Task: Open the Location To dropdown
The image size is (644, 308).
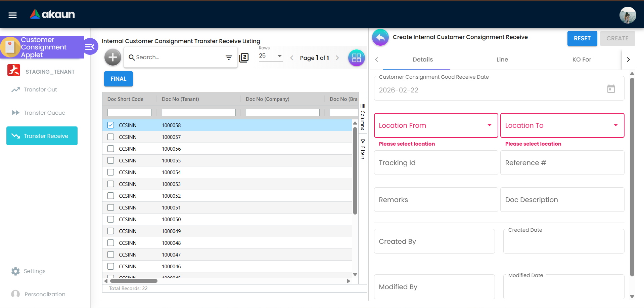Action: [x=562, y=125]
